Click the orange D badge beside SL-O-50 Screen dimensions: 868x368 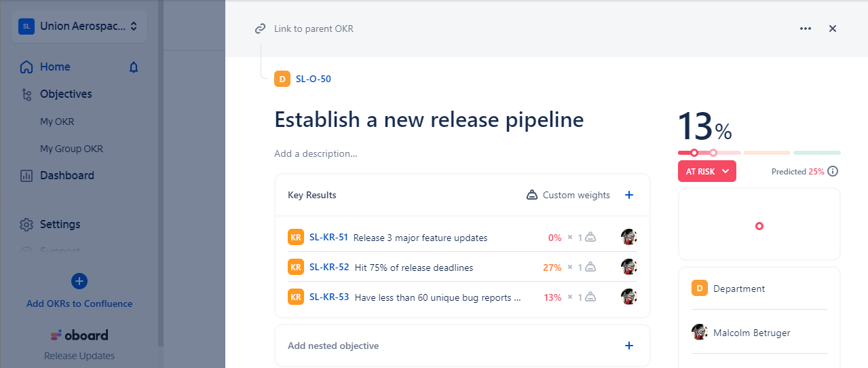(282, 79)
